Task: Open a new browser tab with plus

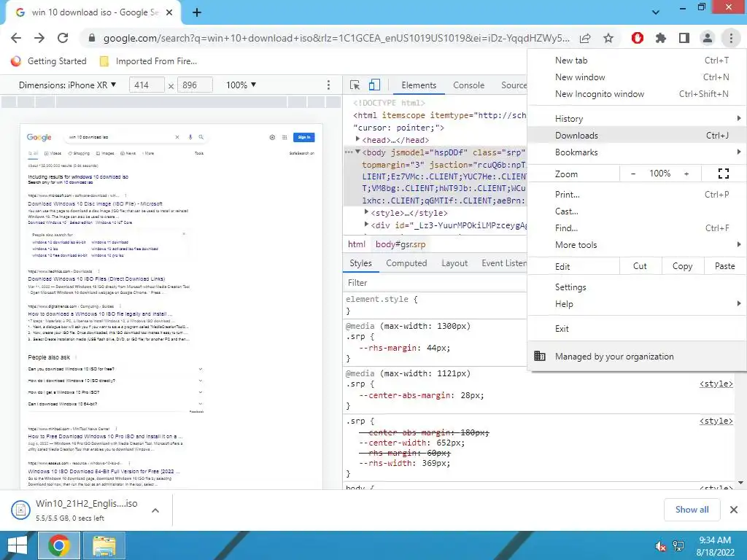Action: tap(197, 13)
